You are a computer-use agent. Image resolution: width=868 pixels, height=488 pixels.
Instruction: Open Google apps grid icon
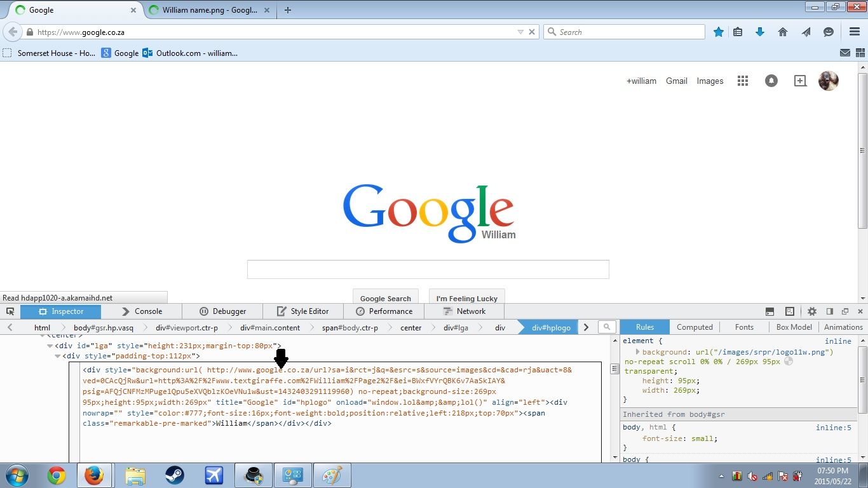point(743,81)
